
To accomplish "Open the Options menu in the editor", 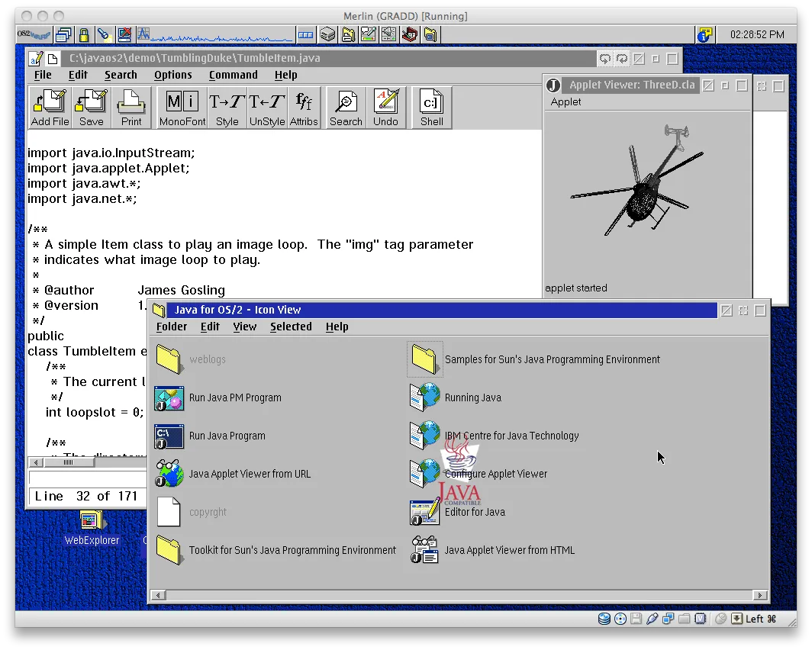I will 173,75.
